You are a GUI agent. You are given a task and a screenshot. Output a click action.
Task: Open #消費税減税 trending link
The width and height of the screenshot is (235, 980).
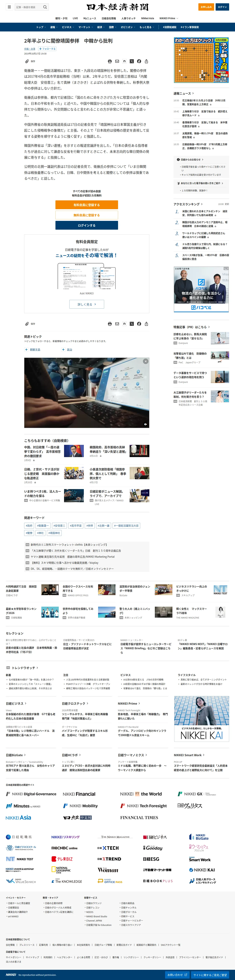[169, 27]
